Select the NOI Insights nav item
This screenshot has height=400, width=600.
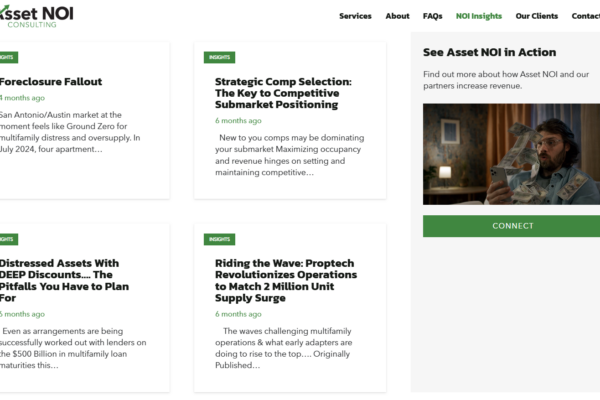(x=479, y=16)
